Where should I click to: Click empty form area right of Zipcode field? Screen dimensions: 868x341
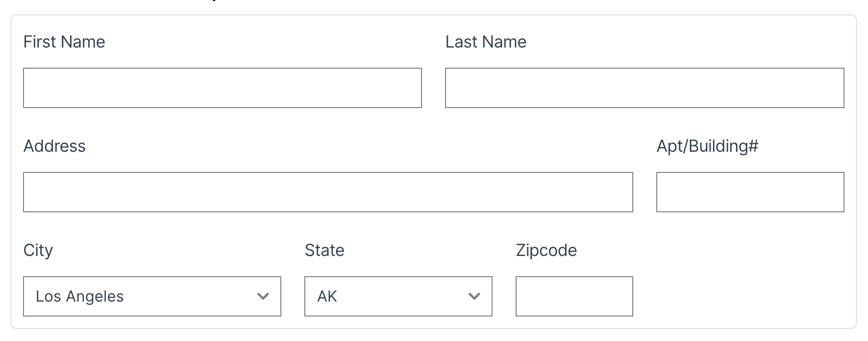coord(739,288)
